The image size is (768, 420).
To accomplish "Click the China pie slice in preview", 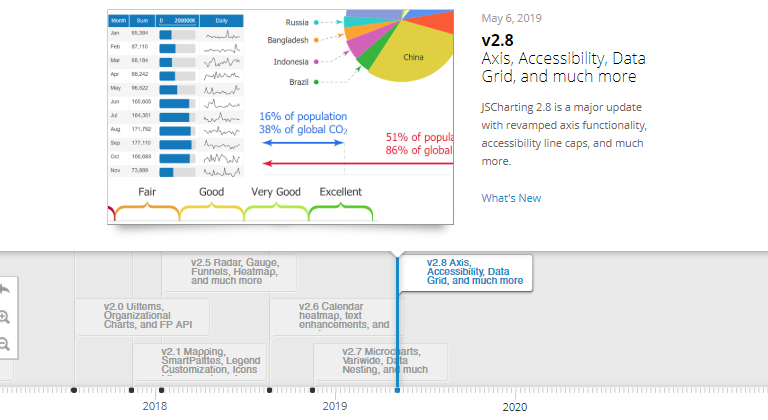I will 412,58.
